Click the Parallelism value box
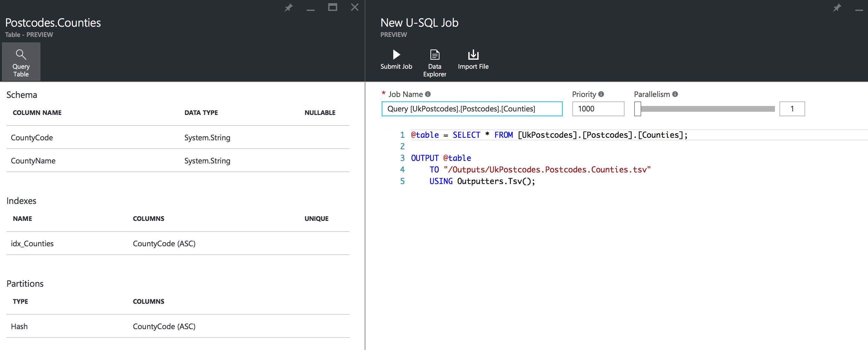Screen dimensions: 868x350 point(792,109)
